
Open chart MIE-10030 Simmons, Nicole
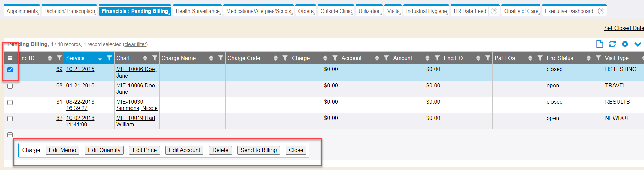tap(137, 105)
